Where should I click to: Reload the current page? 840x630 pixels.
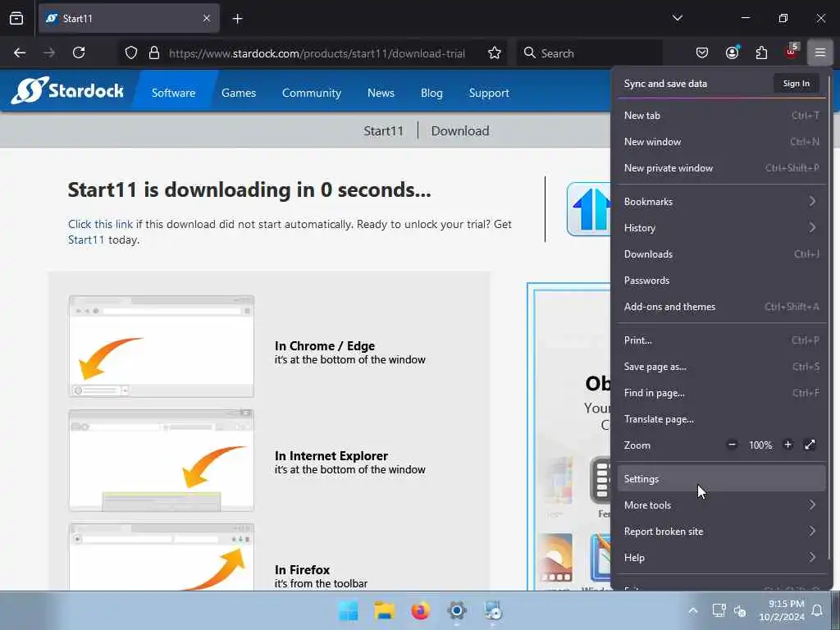pyautogui.click(x=79, y=52)
